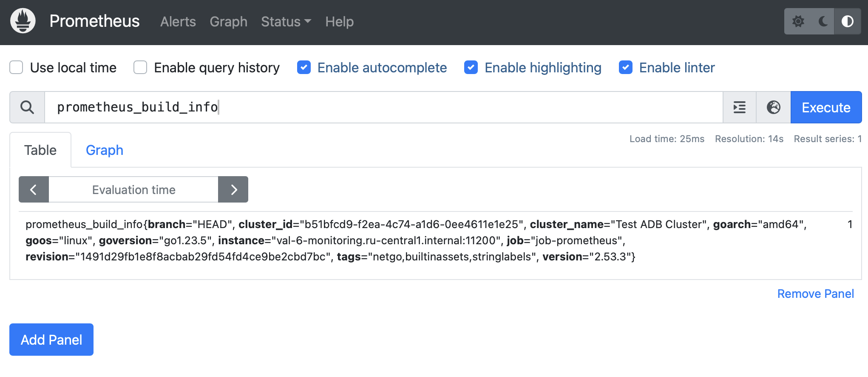The image size is (868, 377).
Task: Click the result value 1
Action: pos(850,224)
